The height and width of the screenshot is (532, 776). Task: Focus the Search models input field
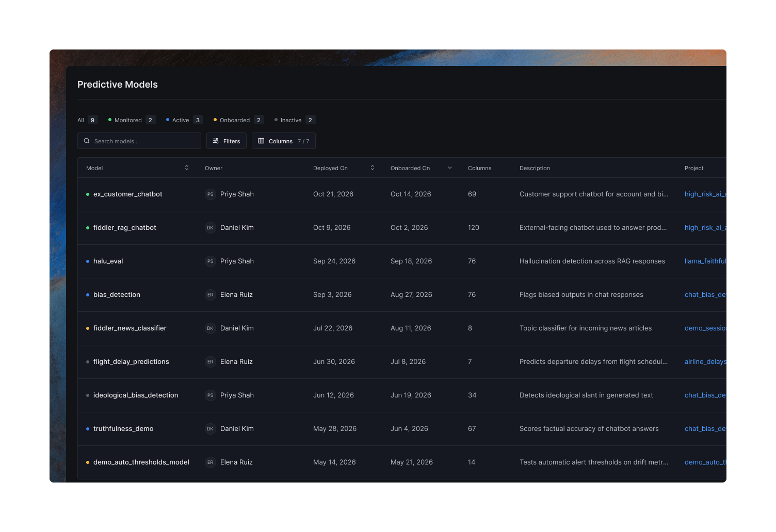[x=139, y=141]
